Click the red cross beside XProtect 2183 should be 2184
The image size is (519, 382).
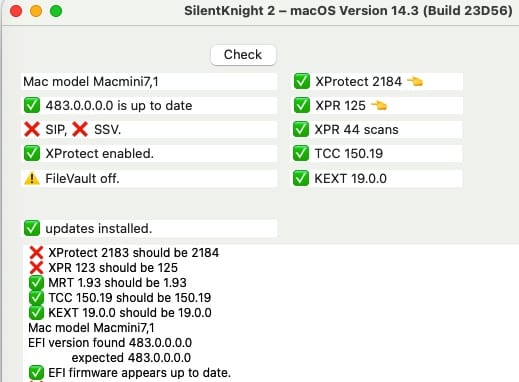36,253
